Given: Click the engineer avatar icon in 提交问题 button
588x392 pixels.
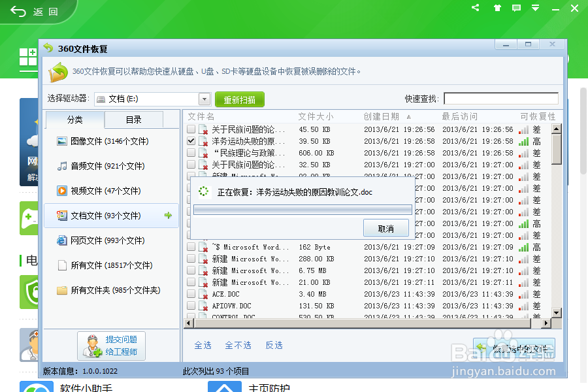Looking at the screenshot, I should tap(92, 346).
